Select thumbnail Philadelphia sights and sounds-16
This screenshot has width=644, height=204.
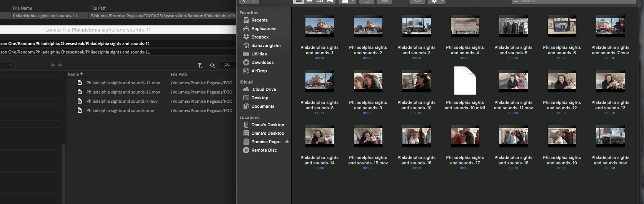point(417,136)
